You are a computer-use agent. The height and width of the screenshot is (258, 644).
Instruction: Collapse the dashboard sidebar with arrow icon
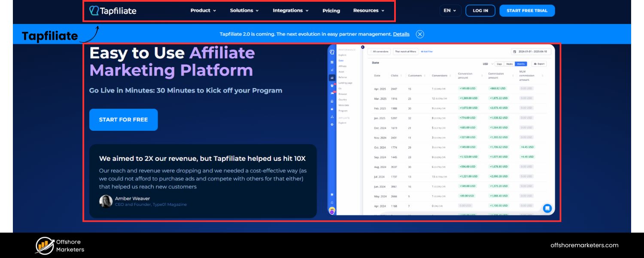[x=363, y=47]
